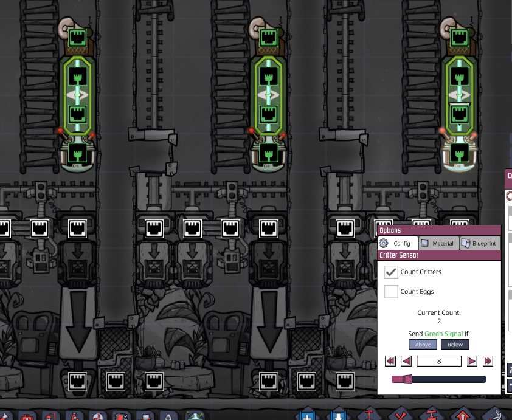Uncheck the Count Critters checkbox
Viewport: 512px width, 420px height.
point(391,272)
